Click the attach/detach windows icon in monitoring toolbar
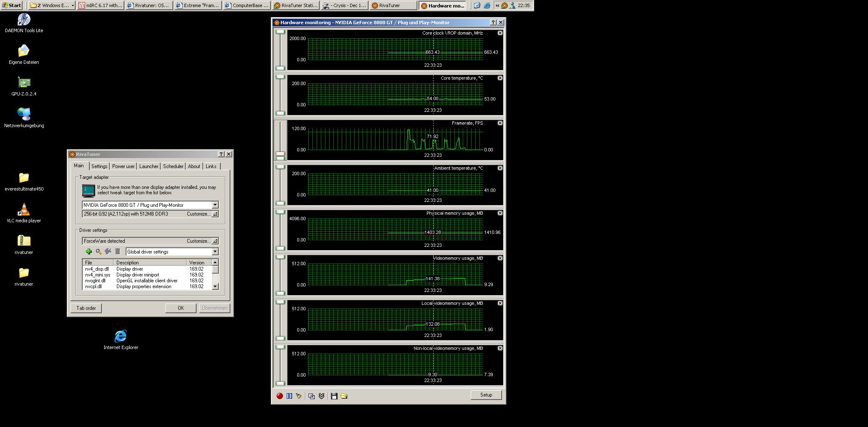868x427 pixels. (x=311, y=396)
